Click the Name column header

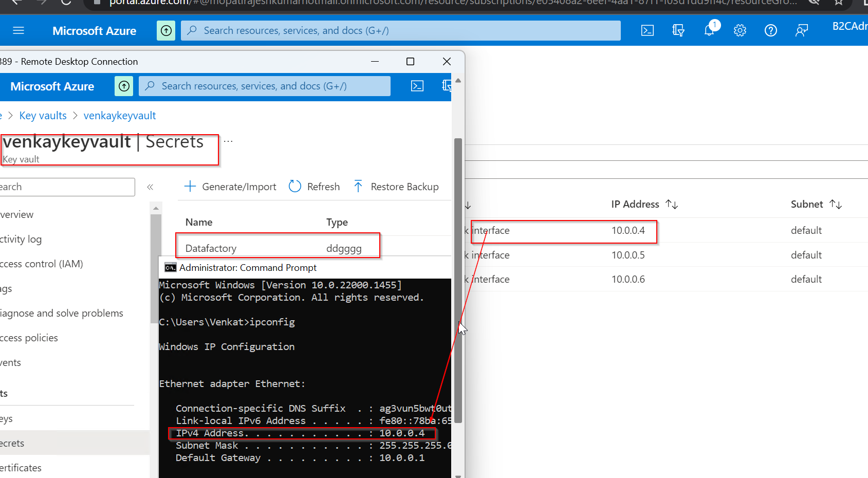point(199,222)
